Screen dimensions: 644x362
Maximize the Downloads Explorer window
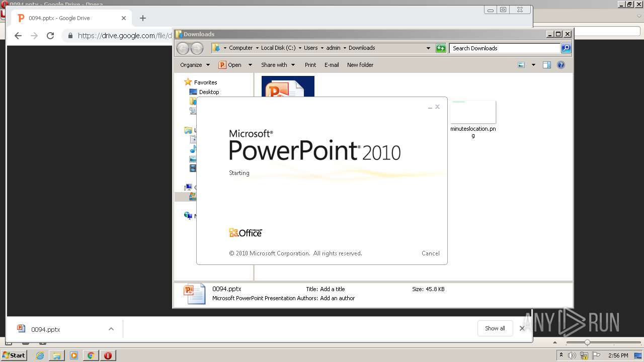point(558,34)
